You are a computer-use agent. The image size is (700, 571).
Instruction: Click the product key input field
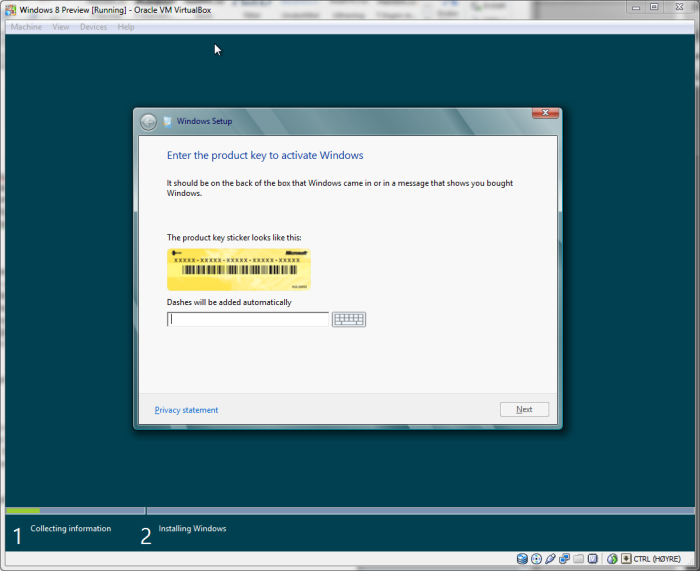(x=248, y=319)
